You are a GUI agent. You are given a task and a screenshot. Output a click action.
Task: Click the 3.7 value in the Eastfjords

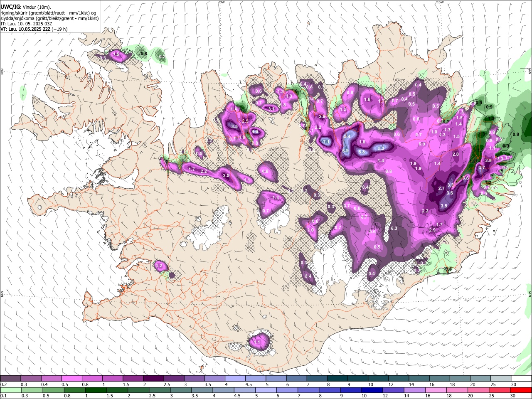click(x=482, y=168)
